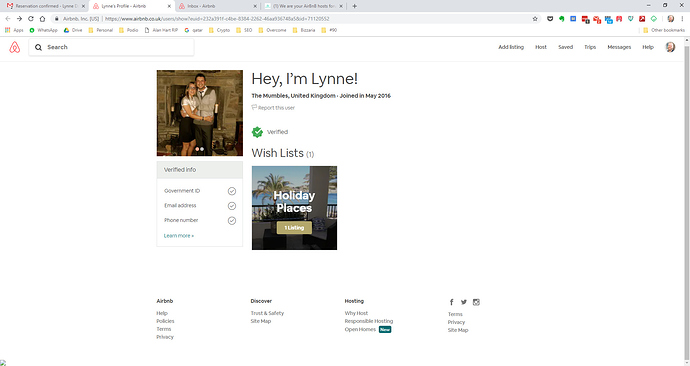Screen dimensions: 690x366
Task: Open the Adobe PDF extension icon
Action: click(x=642, y=18)
